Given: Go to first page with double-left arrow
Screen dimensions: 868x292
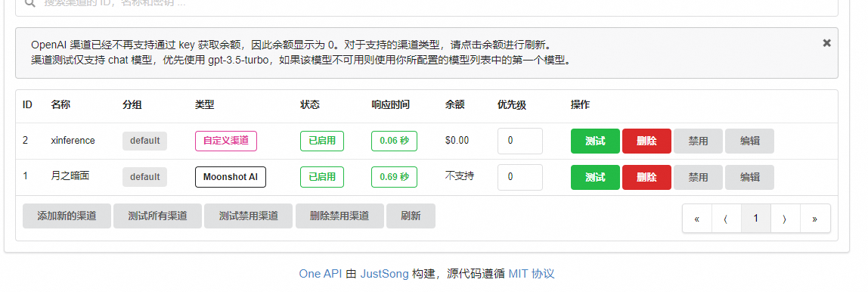Looking at the screenshot, I should click(697, 219).
